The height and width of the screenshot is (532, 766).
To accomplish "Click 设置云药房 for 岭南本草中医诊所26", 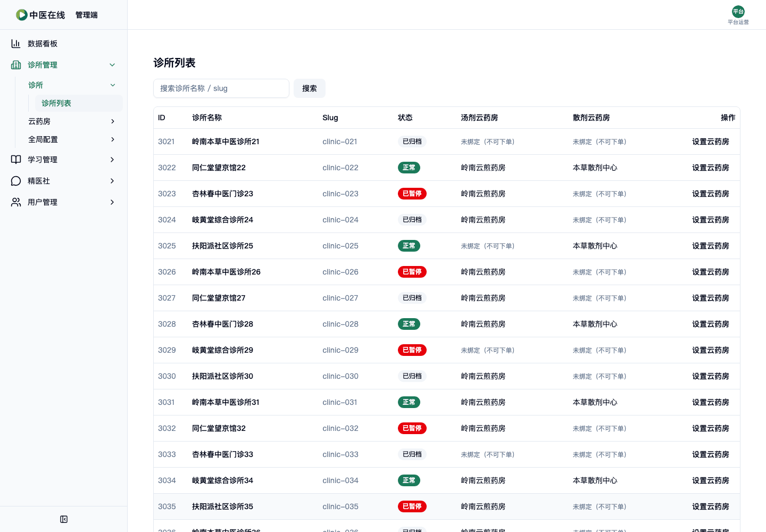I will point(711,272).
